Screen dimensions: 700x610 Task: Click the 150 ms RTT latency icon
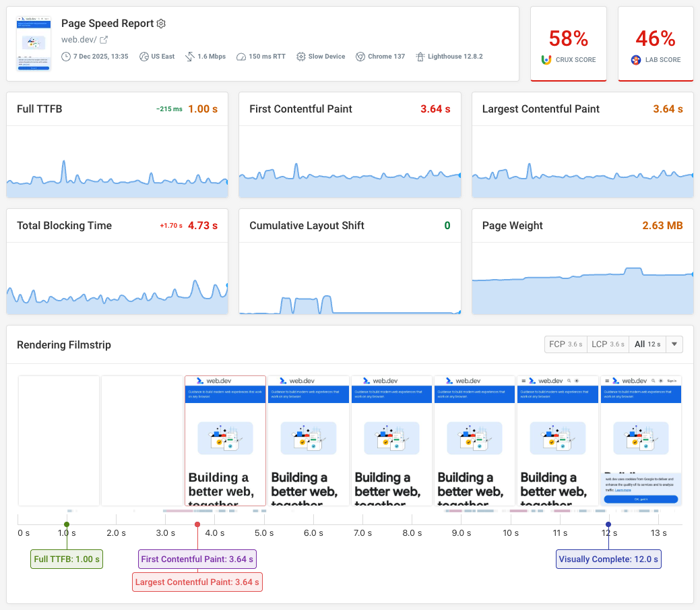click(x=241, y=56)
